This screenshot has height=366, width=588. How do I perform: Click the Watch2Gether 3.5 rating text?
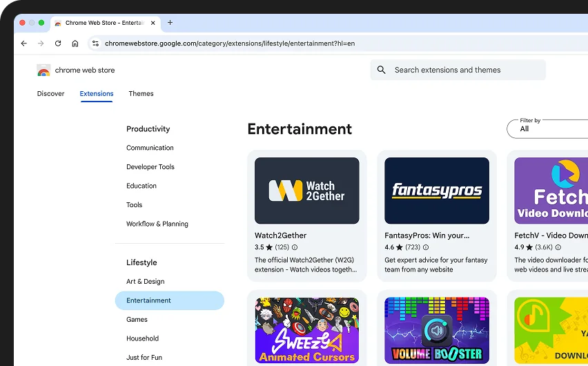point(259,247)
